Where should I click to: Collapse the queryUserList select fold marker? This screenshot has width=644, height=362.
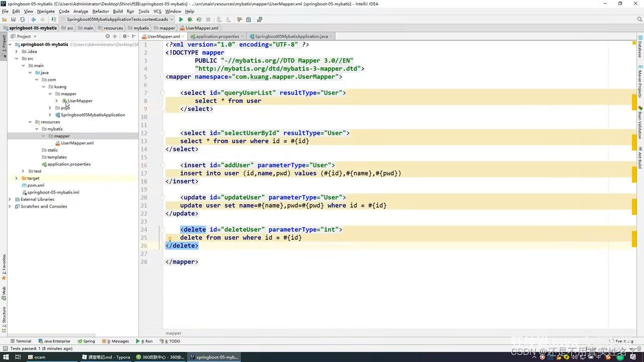(163, 93)
